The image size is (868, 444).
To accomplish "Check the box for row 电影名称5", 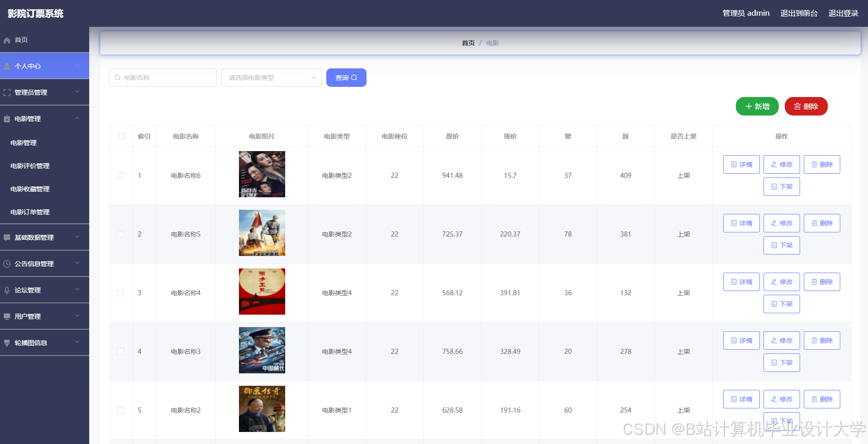I will coord(121,234).
